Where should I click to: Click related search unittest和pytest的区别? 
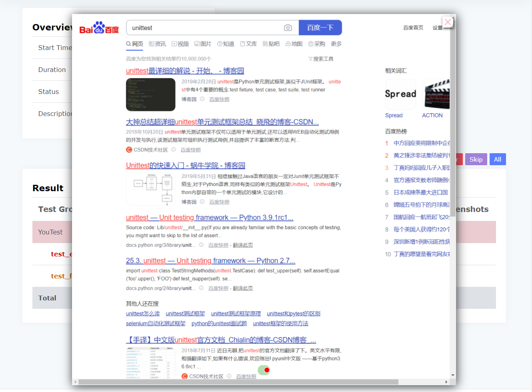pos(294,314)
